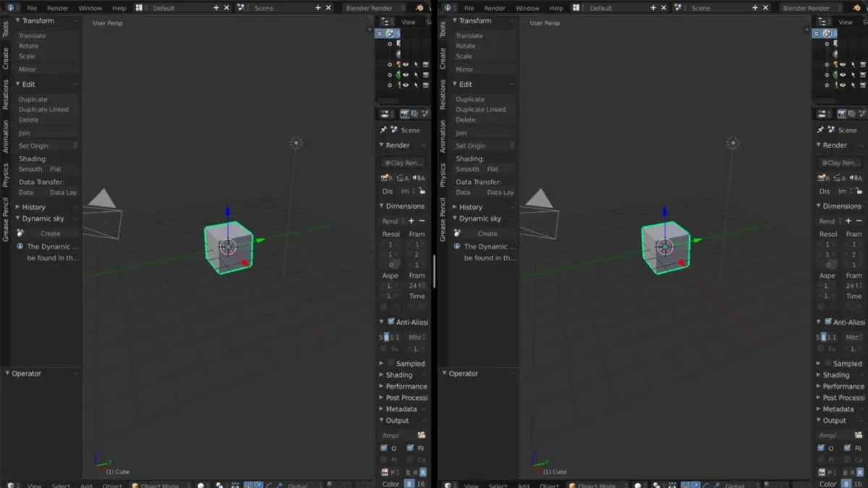Open output folder browser icon in right window

[x=858, y=435]
